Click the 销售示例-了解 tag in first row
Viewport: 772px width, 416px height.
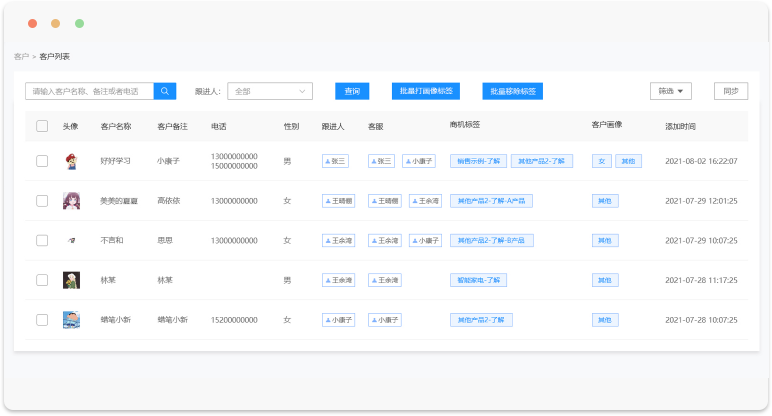click(x=478, y=160)
